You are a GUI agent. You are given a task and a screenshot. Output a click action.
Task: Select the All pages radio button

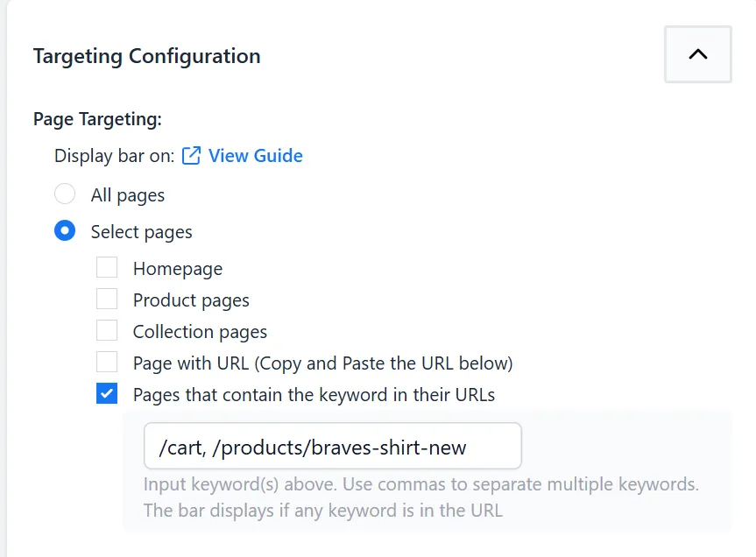pyautogui.click(x=65, y=194)
